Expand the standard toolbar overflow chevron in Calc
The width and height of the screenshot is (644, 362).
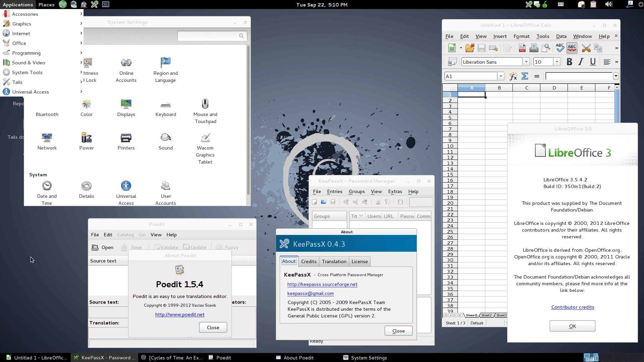tap(616, 48)
